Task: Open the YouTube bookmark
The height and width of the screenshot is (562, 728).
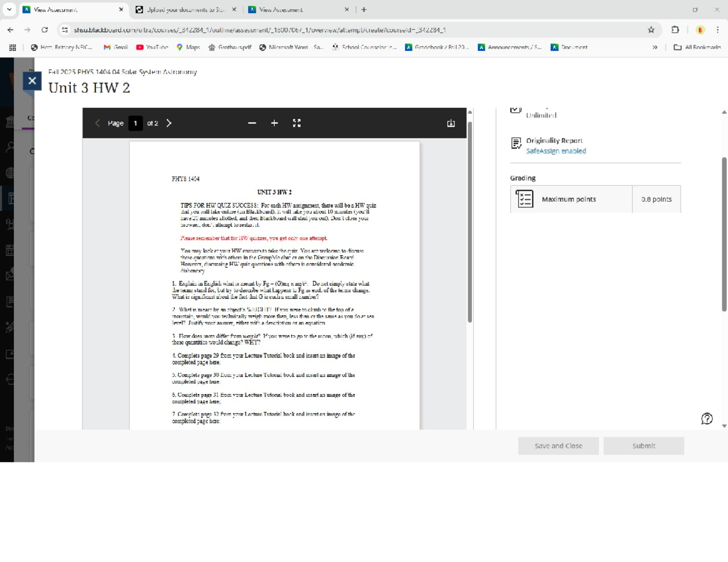Action: (152, 47)
